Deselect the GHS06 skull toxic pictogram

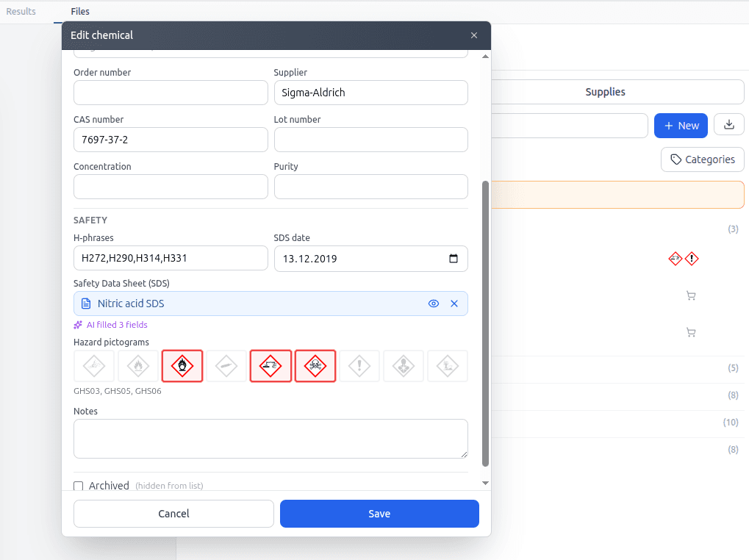(315, 366)
